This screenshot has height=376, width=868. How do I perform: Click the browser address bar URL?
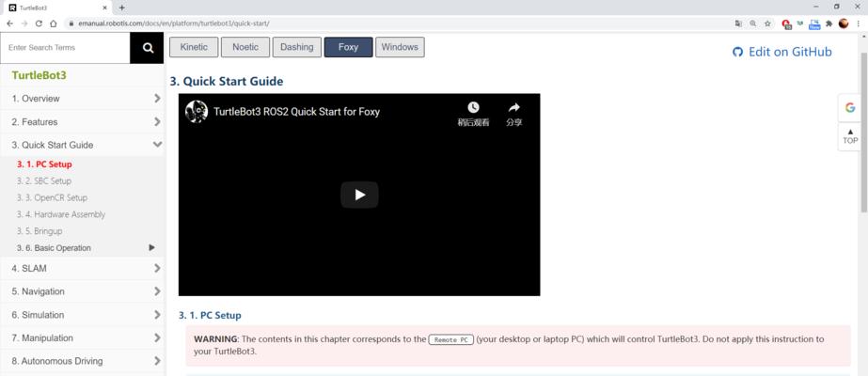tap(173, 23)
